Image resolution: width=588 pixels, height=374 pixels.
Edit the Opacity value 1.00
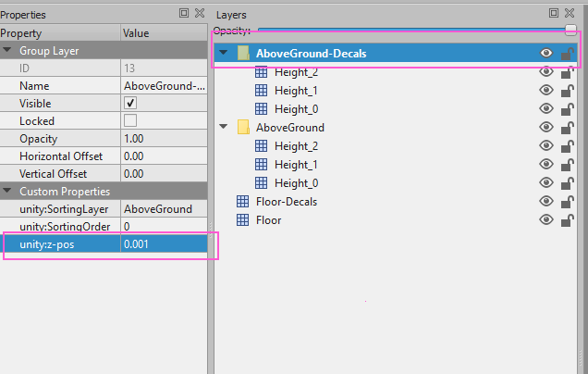(165, 139)
